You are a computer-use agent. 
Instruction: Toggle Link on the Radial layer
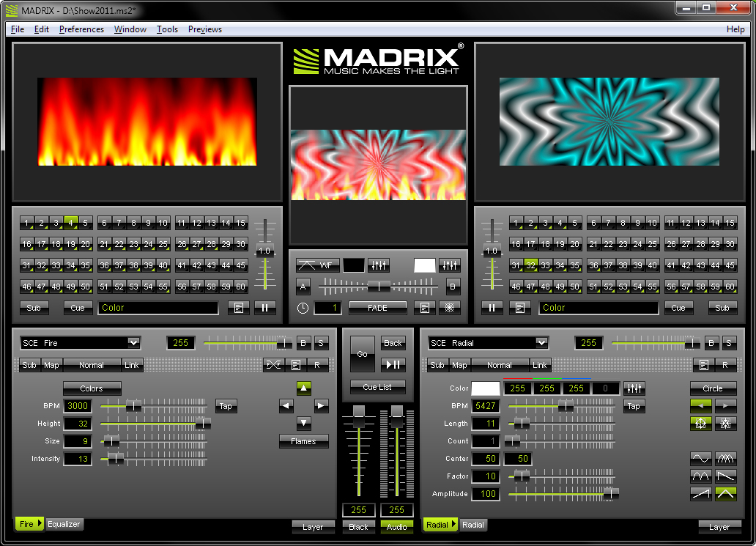[539, 365]
